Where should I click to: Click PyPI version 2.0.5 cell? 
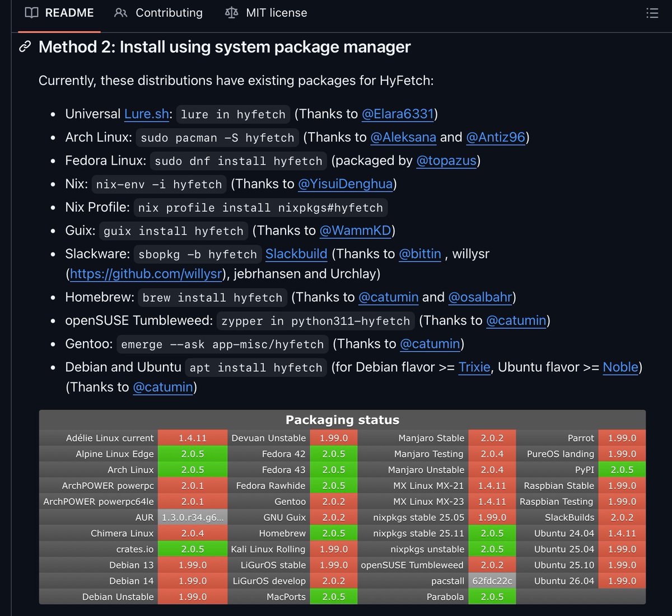click(622, 470)
